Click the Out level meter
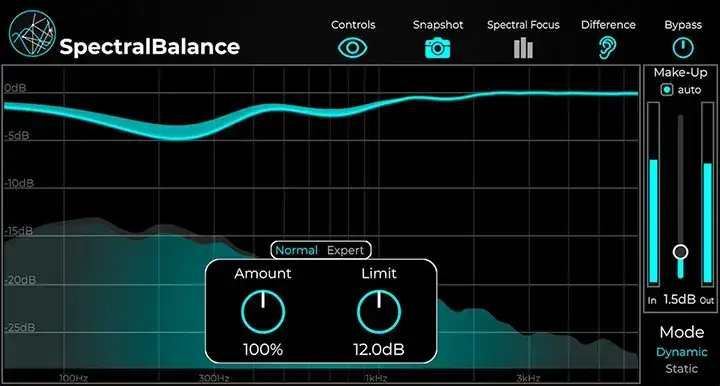The height and width of the screenshot is (386, 720). click(708, 194)
